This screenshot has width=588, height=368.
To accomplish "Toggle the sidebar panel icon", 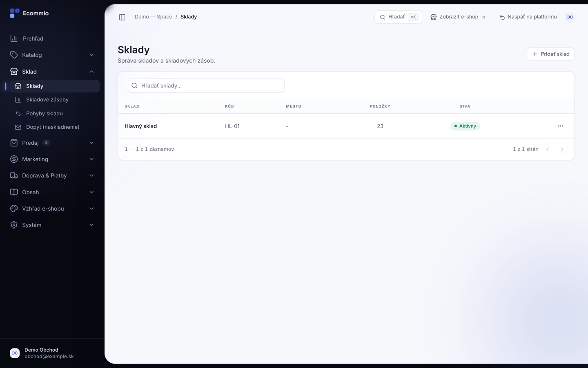I will point(122,17).
